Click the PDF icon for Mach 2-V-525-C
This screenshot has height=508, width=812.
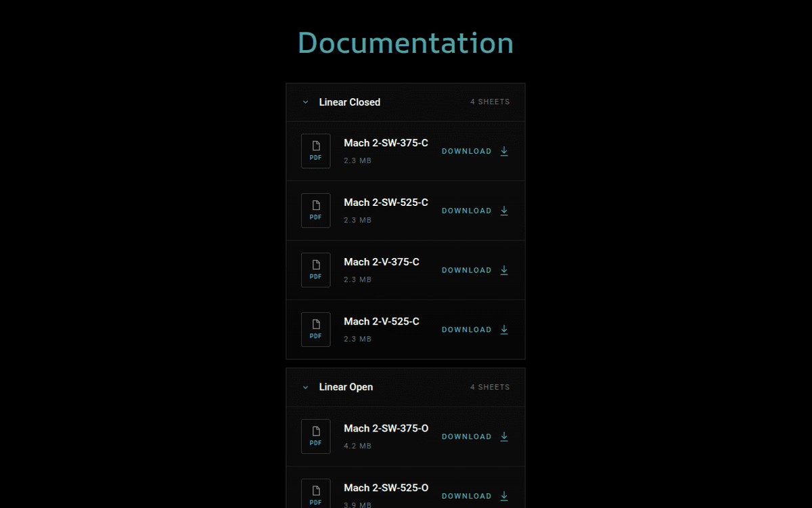(316, 330)
